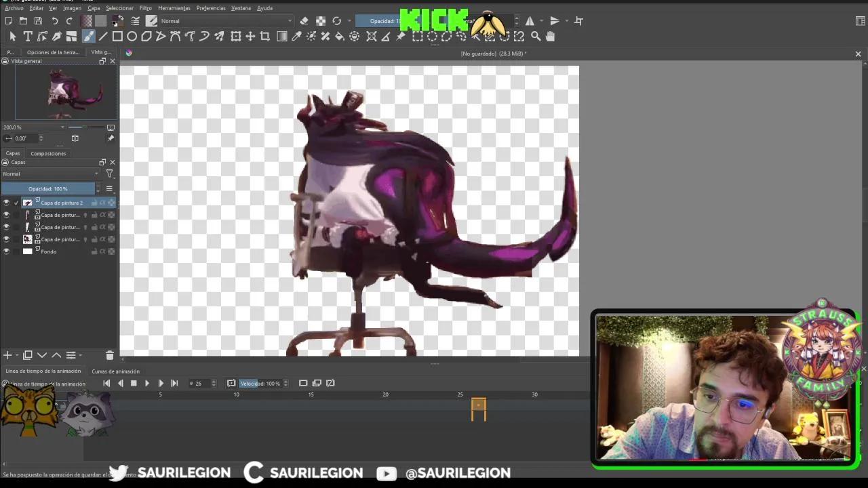The height and width of the screenshot is (488, 868).
Task: Toggle preserve alpha checker icon
Action: 321,21
